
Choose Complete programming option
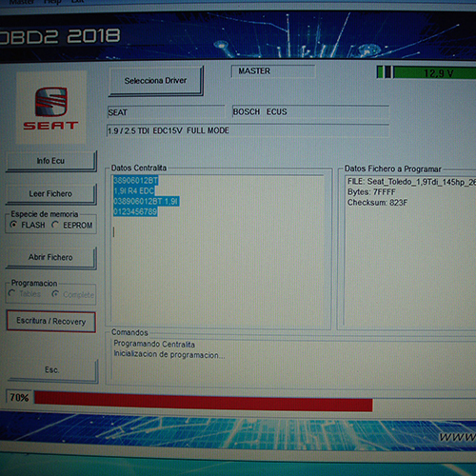[73, 294]
